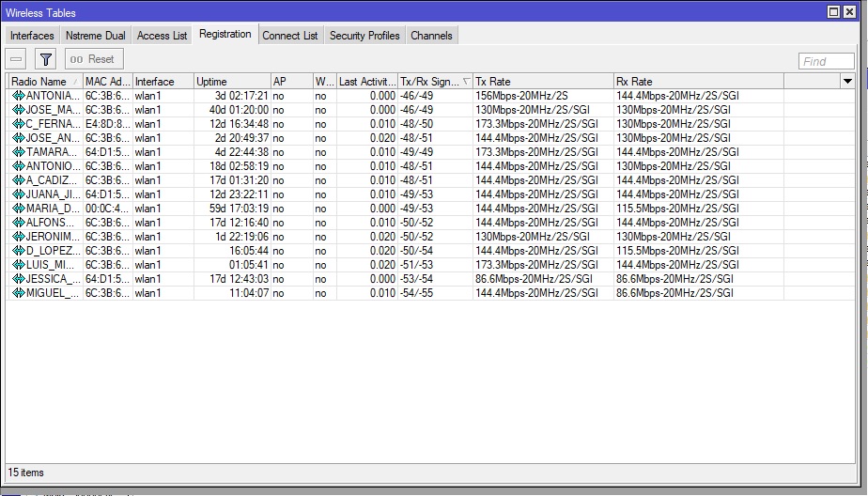Focus the Find search field

tap(826, 61)
